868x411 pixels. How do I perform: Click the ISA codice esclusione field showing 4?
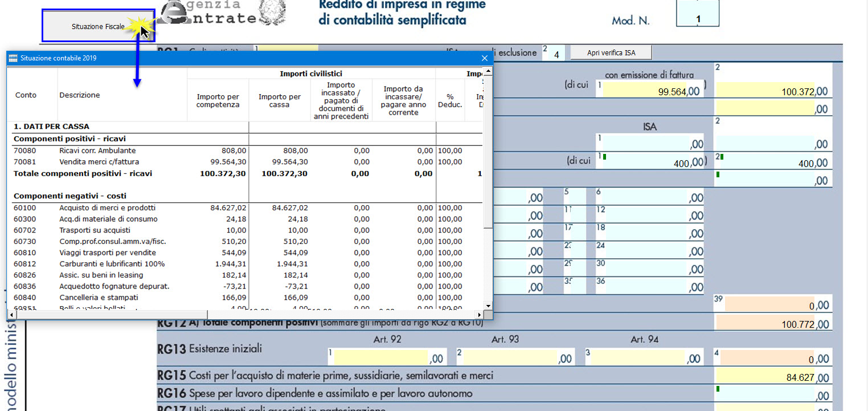(552, 54)
